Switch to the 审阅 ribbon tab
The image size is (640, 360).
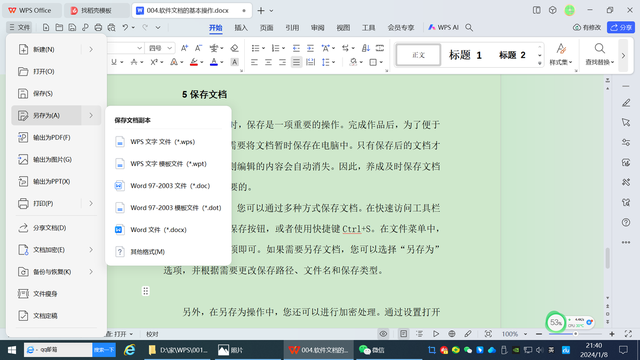318,28
